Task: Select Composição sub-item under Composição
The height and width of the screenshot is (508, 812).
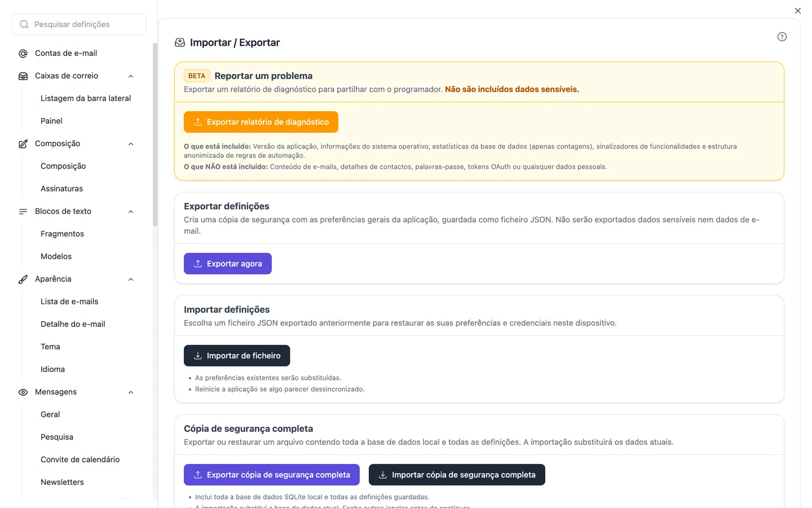Action: click(63, 166)
